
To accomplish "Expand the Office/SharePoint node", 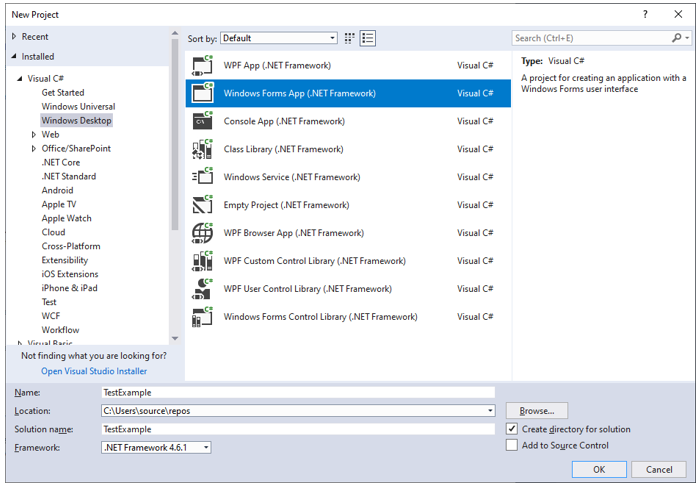I will click(x=34, y=148).
